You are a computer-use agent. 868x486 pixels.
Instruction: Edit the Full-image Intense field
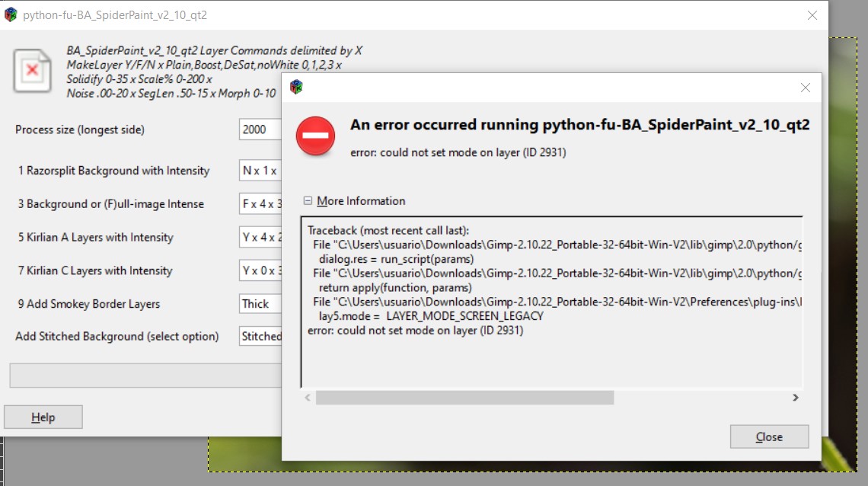(x=260, y=203)
